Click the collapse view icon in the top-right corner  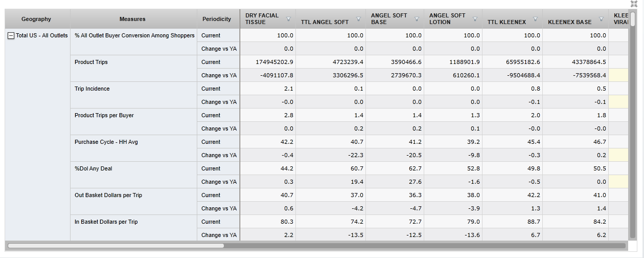click(x=634, y=4)
